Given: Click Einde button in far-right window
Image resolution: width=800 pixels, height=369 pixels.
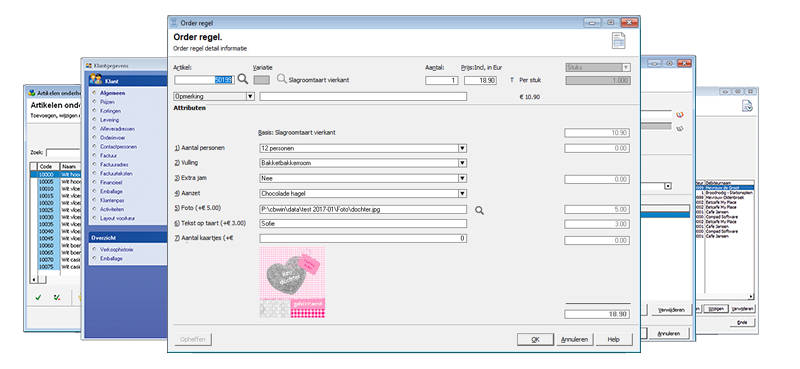Looking at the screenshot, I should (743, 323).
